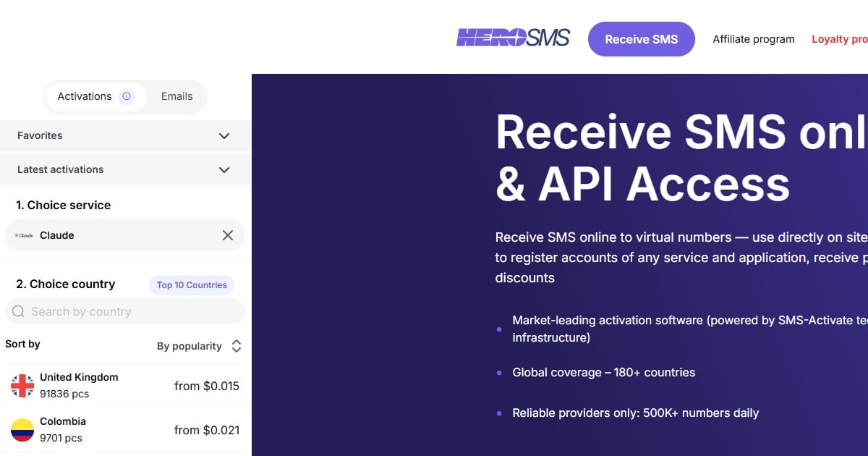This screenshot has height=456, width=868.
Task: Click the HeroSMS logo
Action: click(x=513, y=38)
